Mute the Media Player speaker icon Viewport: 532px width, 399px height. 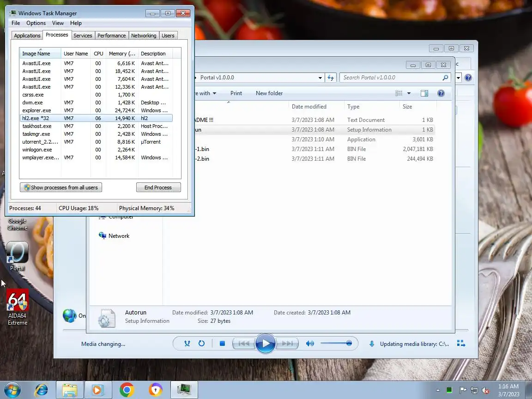[310, 344]
